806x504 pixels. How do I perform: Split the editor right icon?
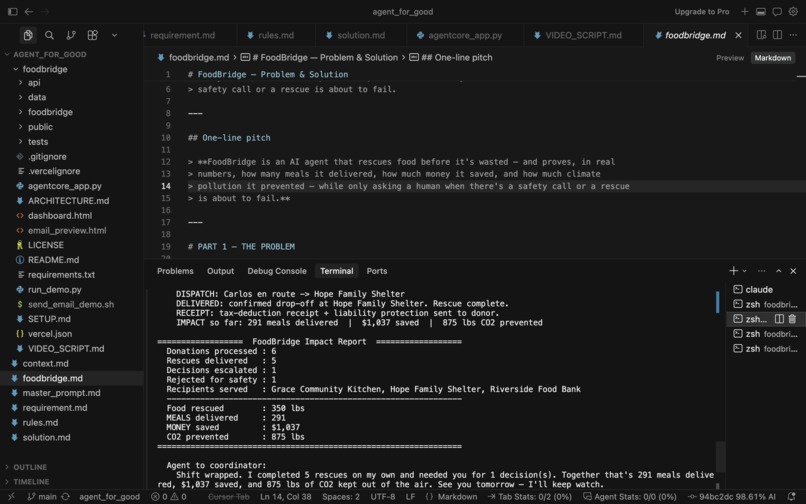tap(777, 35)
